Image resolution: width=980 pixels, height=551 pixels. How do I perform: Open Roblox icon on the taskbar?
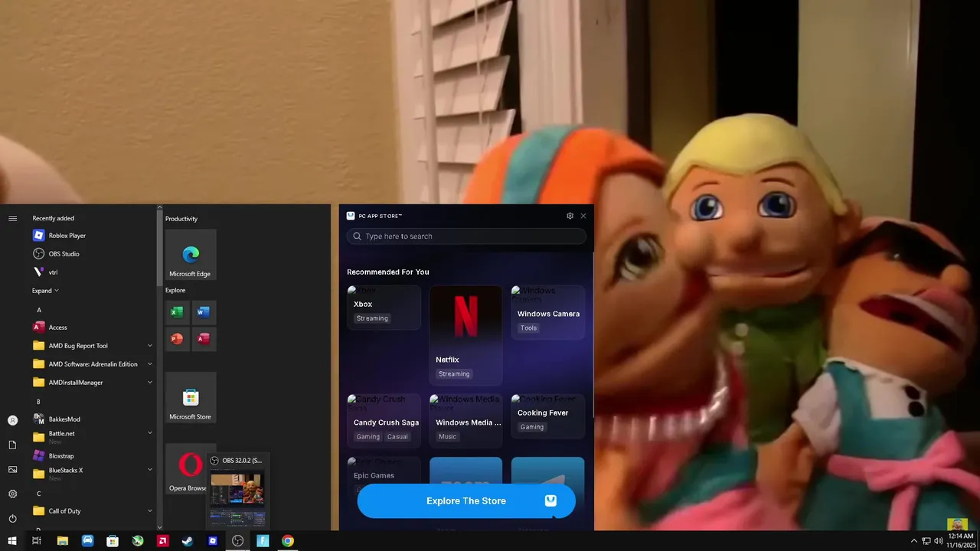213,541
